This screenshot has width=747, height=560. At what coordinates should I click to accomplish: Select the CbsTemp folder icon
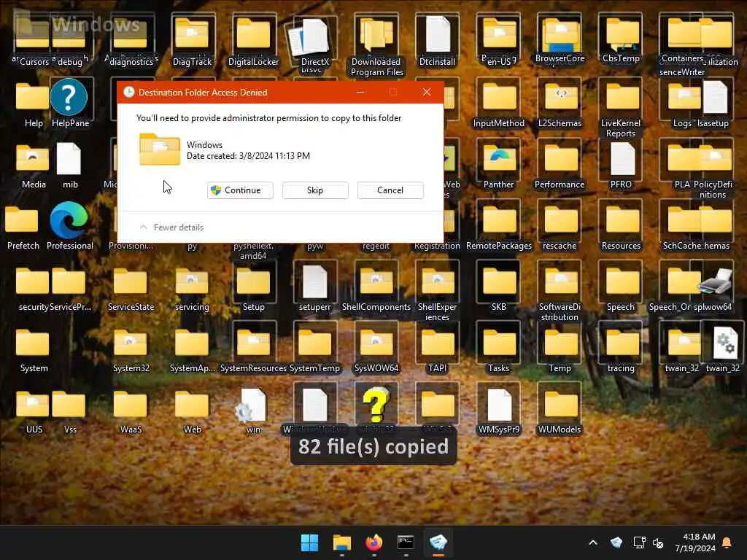click(622, 34)
